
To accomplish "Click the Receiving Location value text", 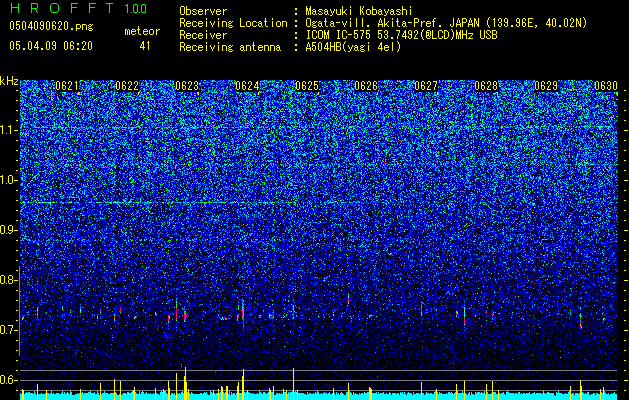I will pyautogui.click(x=446, y=23).
